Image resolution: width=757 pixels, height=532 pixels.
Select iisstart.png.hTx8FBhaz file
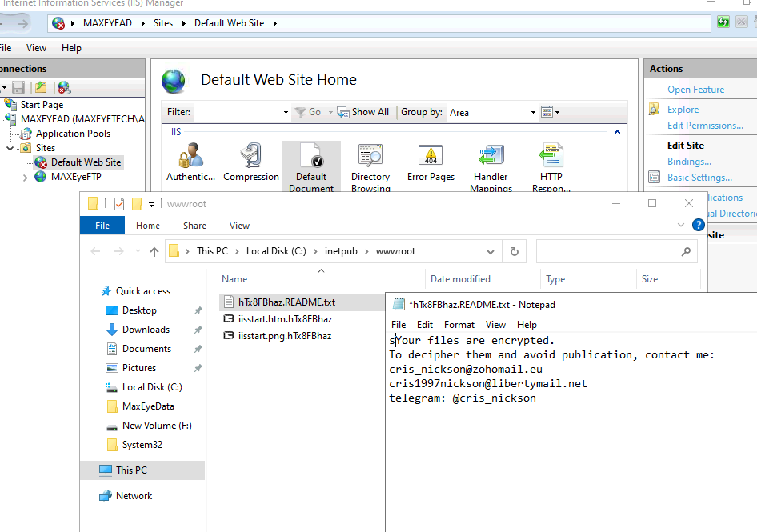(284, 336)
